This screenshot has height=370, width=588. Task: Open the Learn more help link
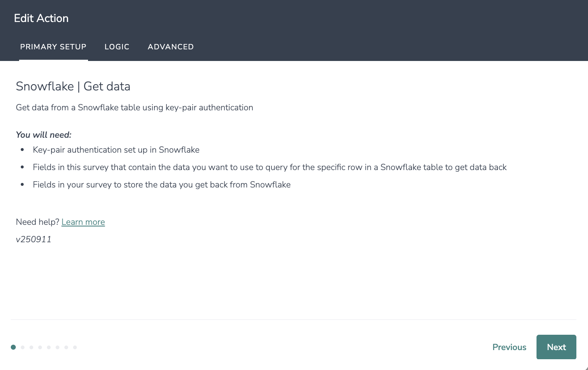click(83, 222)
